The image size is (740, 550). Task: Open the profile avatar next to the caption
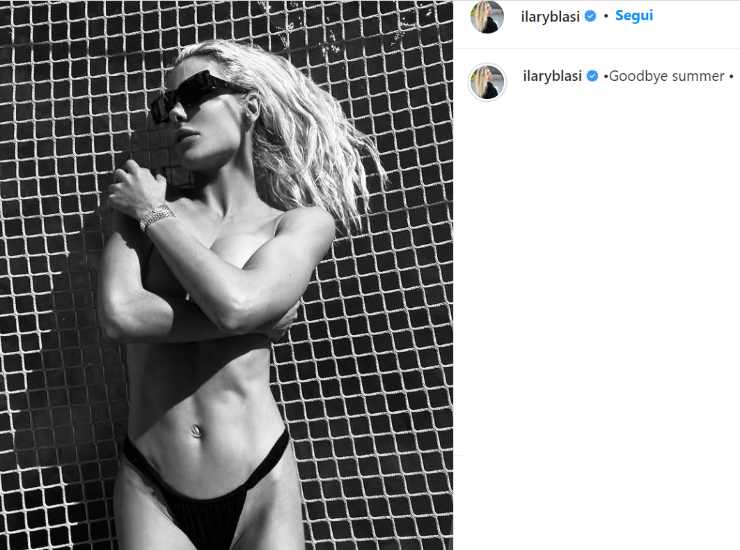click(x=487, y=82)
